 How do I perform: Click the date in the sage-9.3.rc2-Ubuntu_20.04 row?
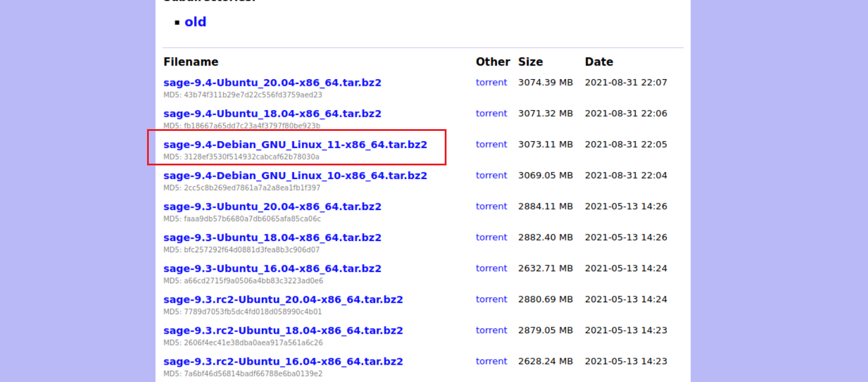click(x=626, y=299)
